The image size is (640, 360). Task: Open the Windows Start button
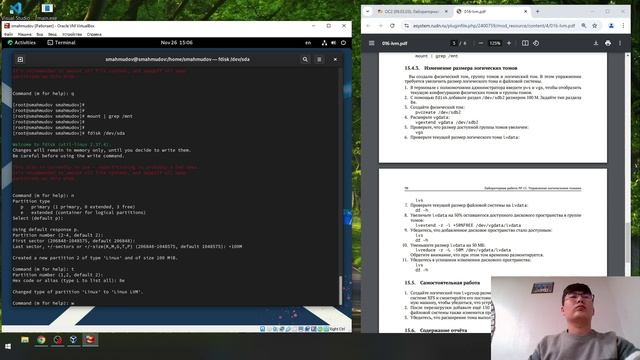(8, 347)
